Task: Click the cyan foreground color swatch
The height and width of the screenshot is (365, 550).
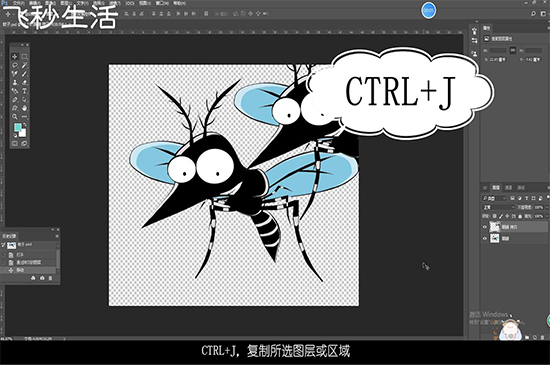Action: pyautogui.click(x=17, y=127)
